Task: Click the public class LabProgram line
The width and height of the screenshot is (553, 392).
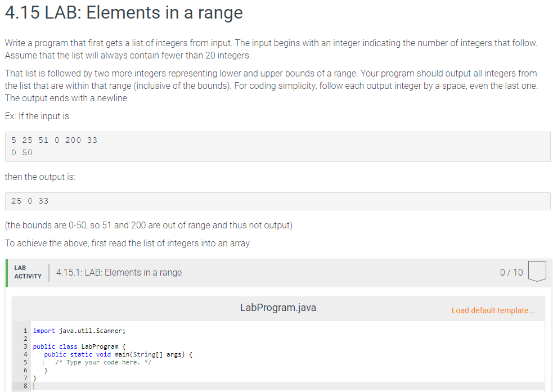Action: 79,346
